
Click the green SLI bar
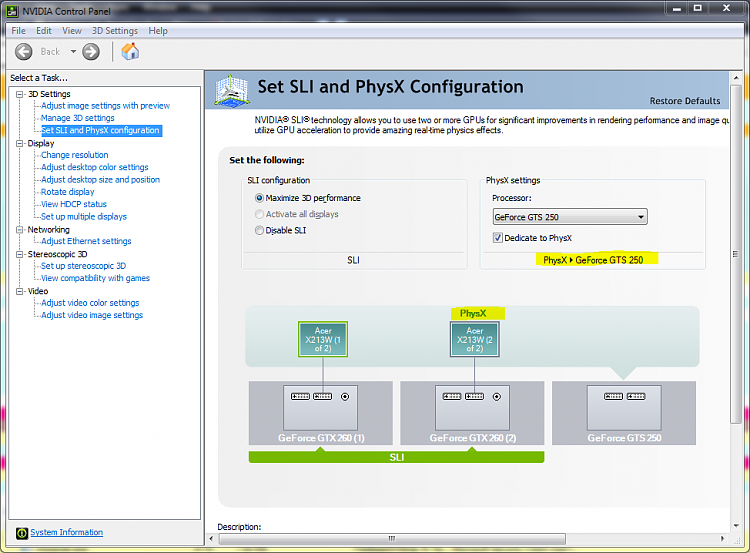[x=397, y=457]
